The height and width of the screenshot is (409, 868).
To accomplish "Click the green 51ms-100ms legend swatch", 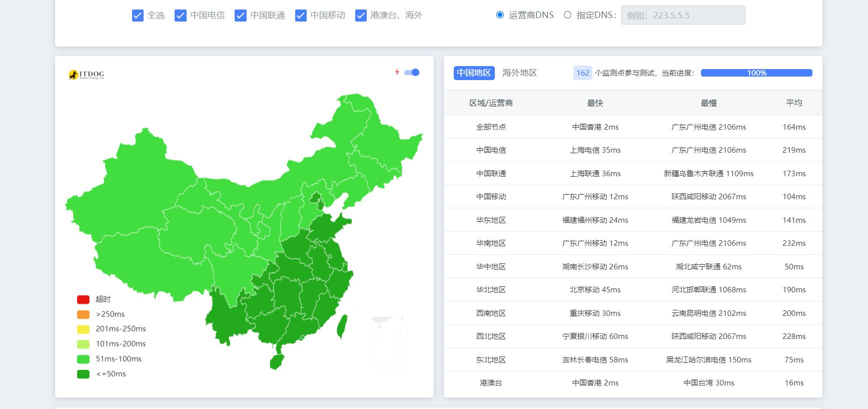I will [83, 359].
